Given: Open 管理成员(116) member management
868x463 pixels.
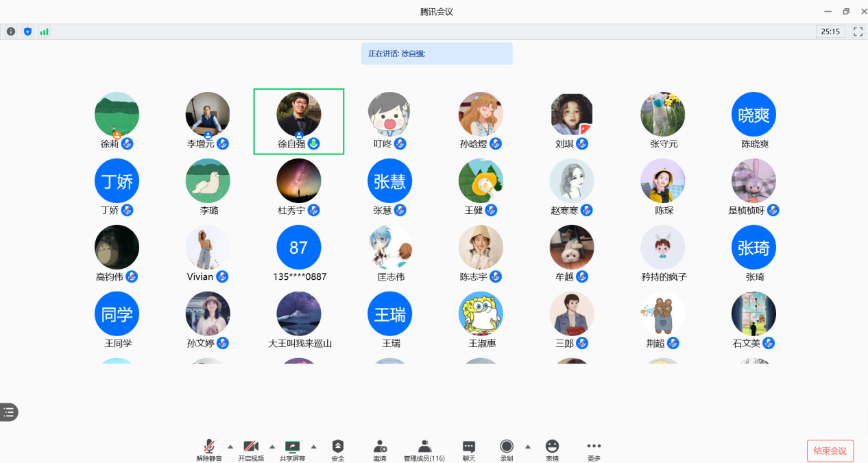Looking at the screenshot, I should click(x=424, y=447).
